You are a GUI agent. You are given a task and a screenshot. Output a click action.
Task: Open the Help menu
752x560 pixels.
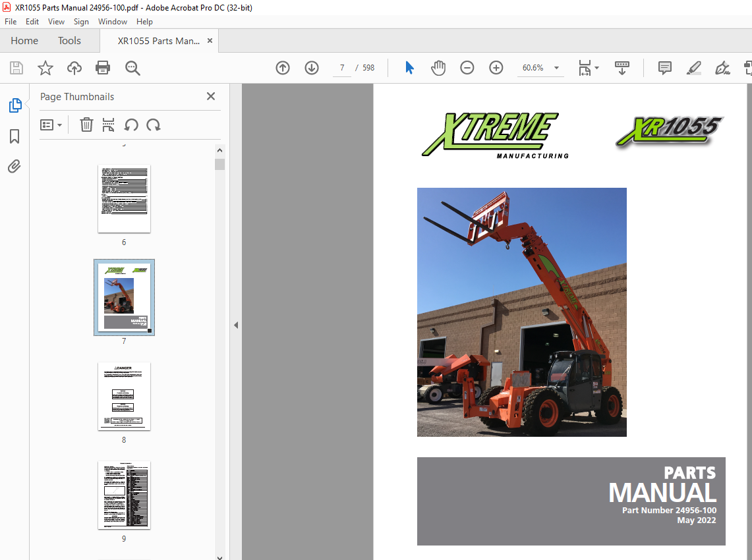pyautogui.click(x=144, y=22)
